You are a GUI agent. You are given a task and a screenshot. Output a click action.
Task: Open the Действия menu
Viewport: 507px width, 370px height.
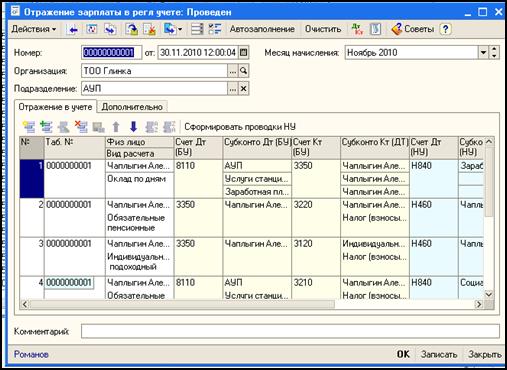click(33, 29)
